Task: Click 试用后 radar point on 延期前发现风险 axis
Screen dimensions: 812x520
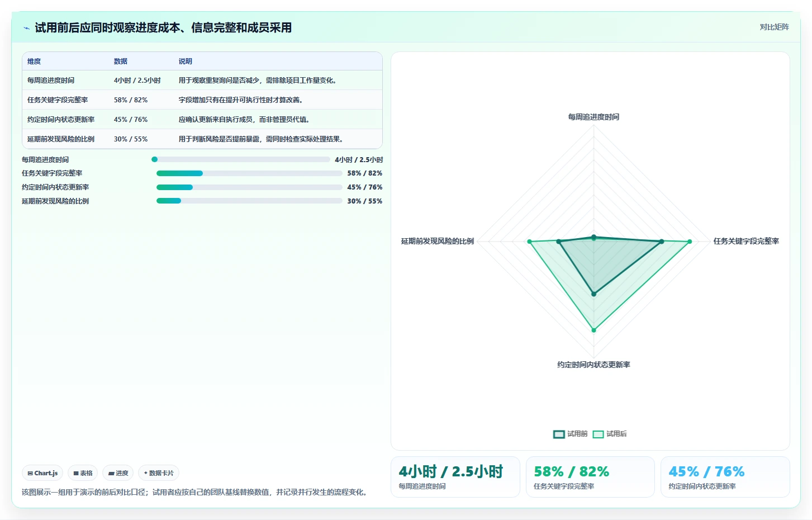Action: [529, 242]
